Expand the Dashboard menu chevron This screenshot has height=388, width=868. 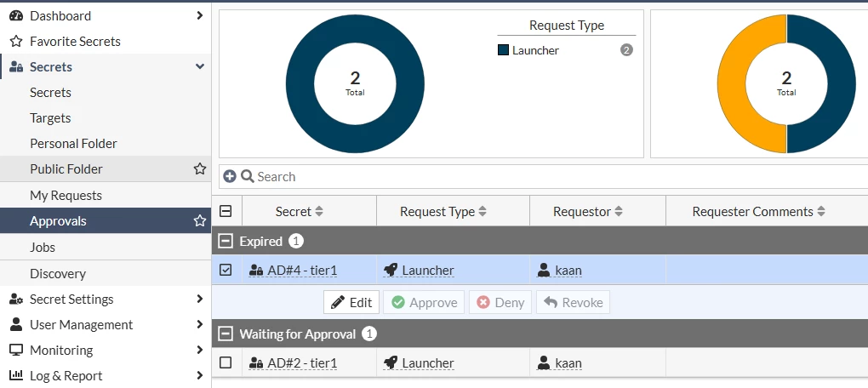(x=200, y=16)
